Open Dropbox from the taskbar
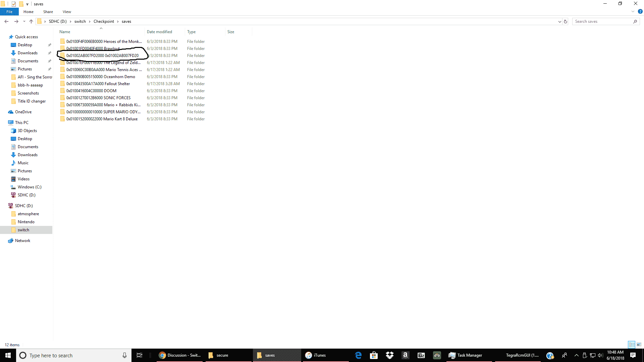Image resolution: width=644 pixels, height=362 pixels. click(390, 355)
